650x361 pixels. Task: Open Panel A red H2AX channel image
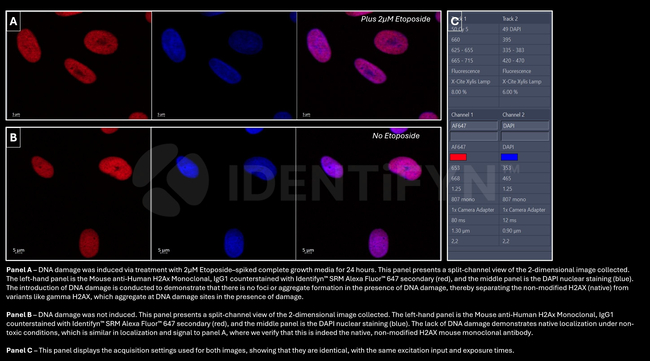click(x=79, y=65)
